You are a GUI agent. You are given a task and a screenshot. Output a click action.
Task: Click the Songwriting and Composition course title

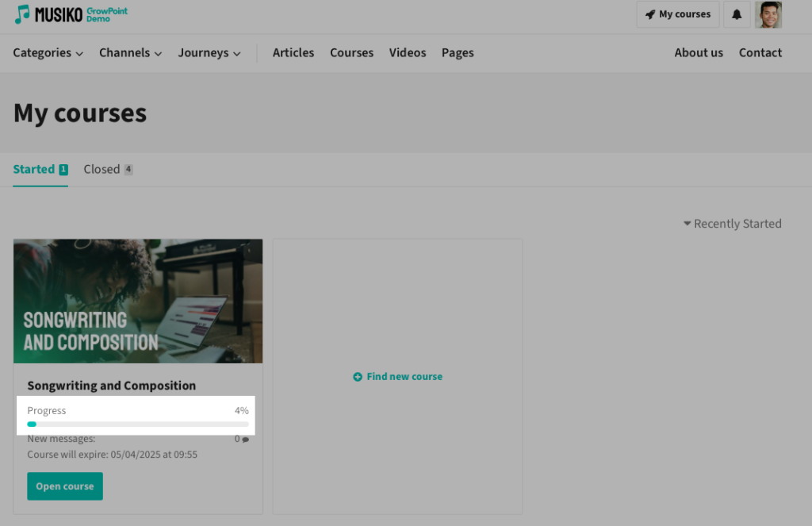(112, 386)
